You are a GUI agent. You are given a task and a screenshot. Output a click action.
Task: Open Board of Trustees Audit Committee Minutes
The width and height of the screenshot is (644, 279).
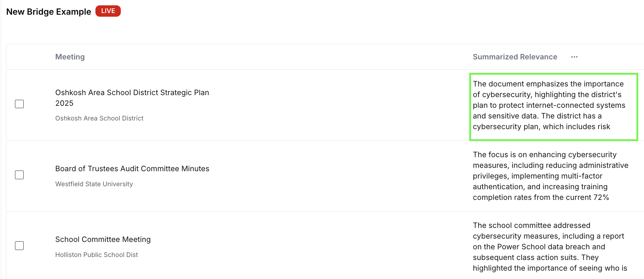pos(132,169)
